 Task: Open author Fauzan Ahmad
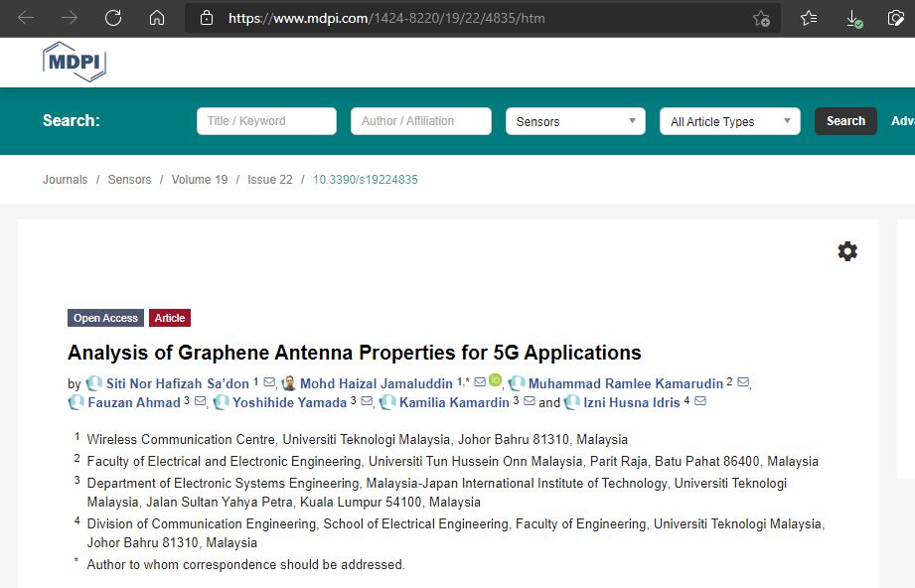coord(134,402)
